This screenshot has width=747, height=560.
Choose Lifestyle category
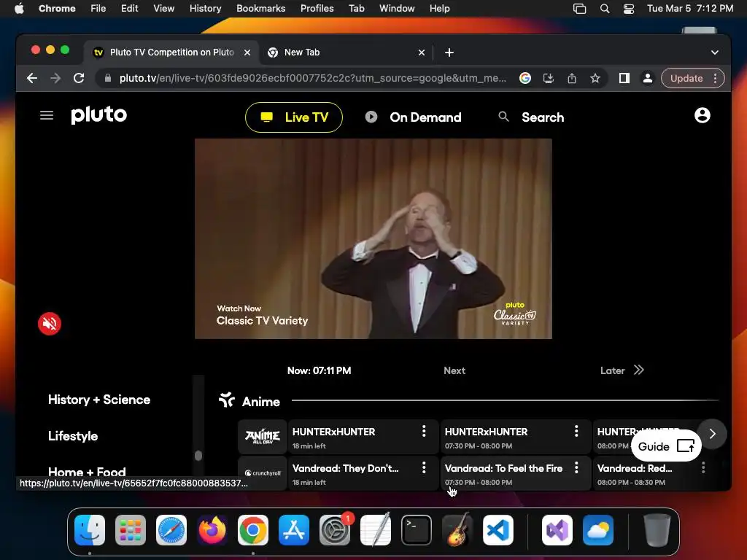click(x=73, y=436)
